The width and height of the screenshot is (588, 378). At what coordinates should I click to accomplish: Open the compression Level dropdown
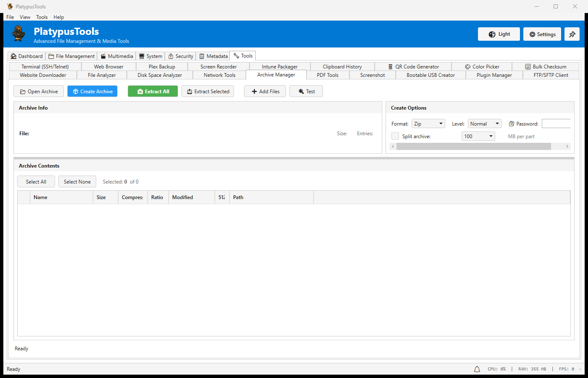484,124
